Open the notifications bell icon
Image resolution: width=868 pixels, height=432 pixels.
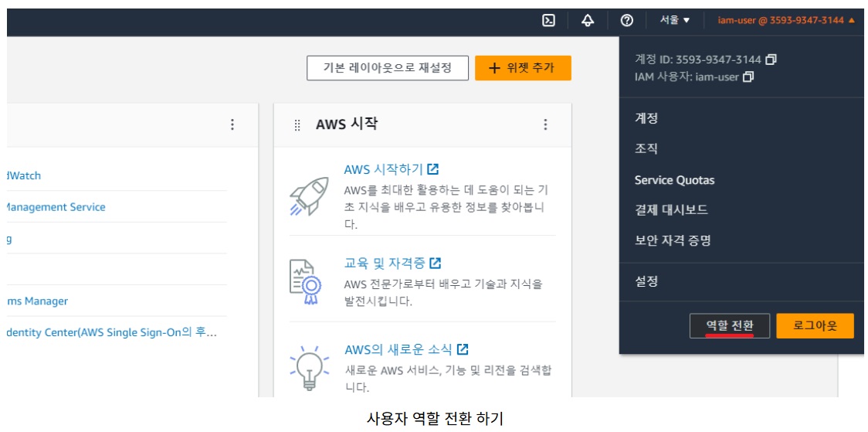(x=588, y=21)
